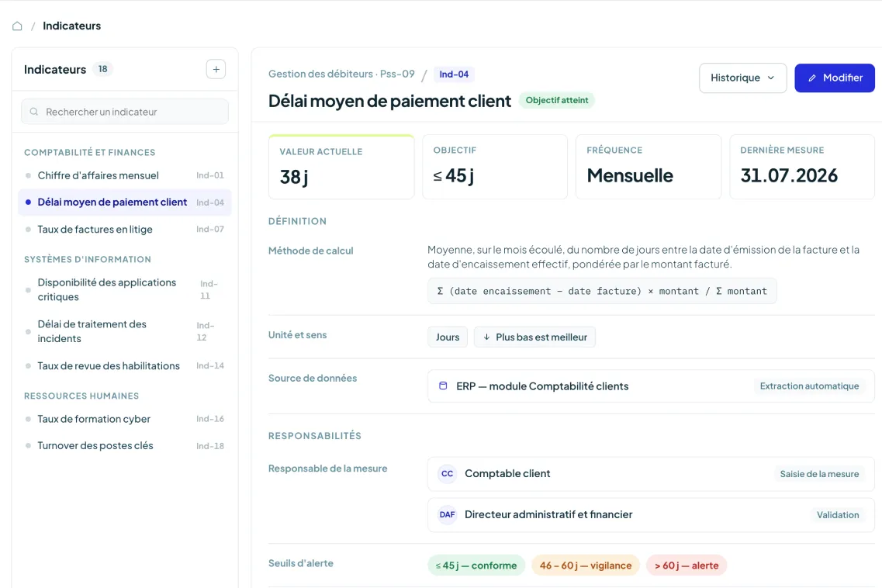Click the home breadcrumb icon
This screenshot has height=588, width=882.
pos(17,26)
